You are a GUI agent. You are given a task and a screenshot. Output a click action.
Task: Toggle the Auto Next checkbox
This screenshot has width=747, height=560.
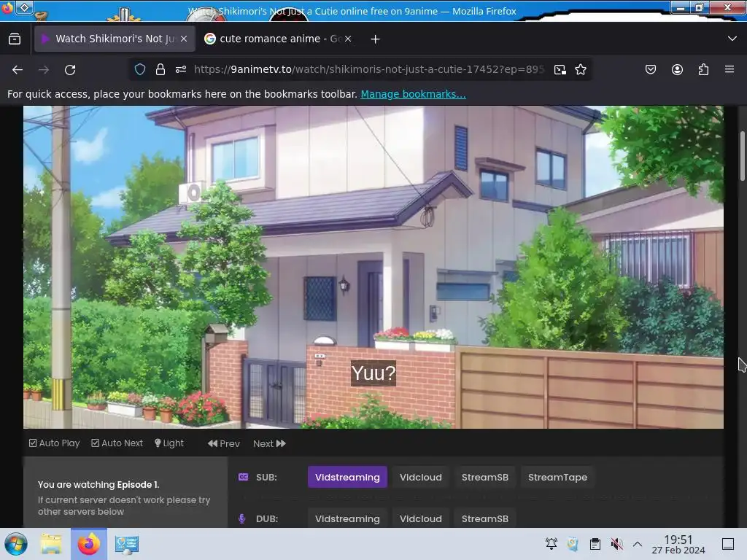tap(117, 443)
